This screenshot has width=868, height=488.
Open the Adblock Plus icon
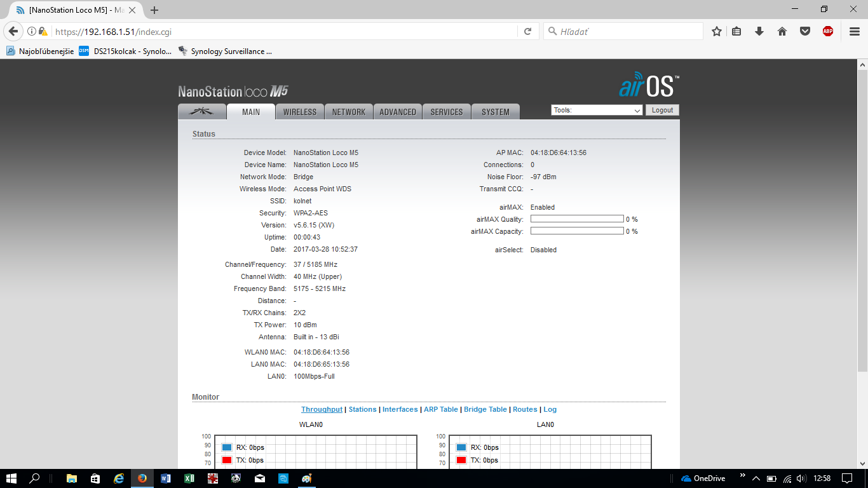[827, 31]
